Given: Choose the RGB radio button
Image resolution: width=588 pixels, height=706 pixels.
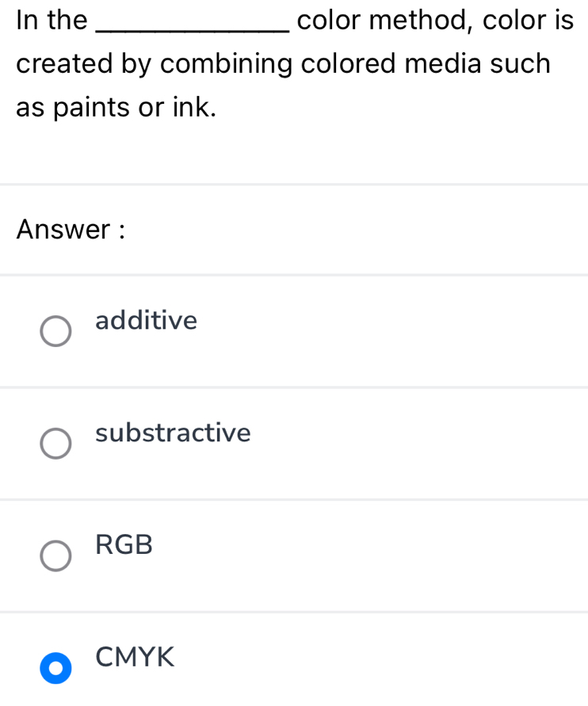Looking at the screenshot, I should [55, 556].
